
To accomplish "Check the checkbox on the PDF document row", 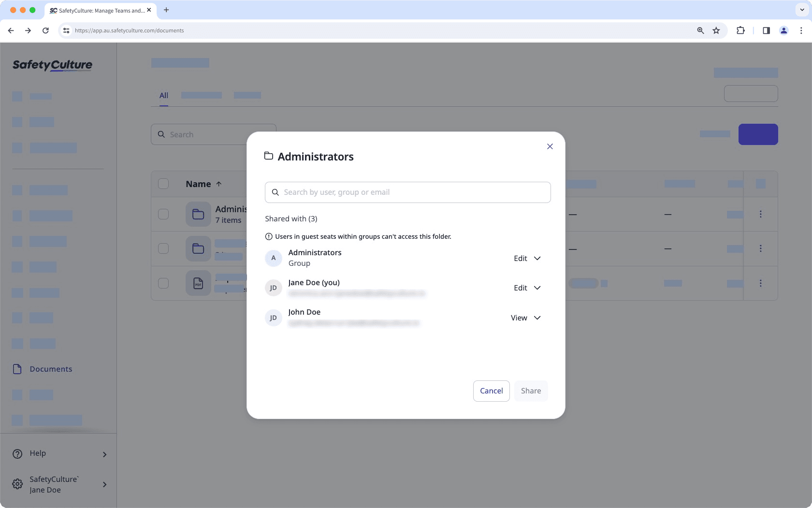I will (x=163, y=283).
